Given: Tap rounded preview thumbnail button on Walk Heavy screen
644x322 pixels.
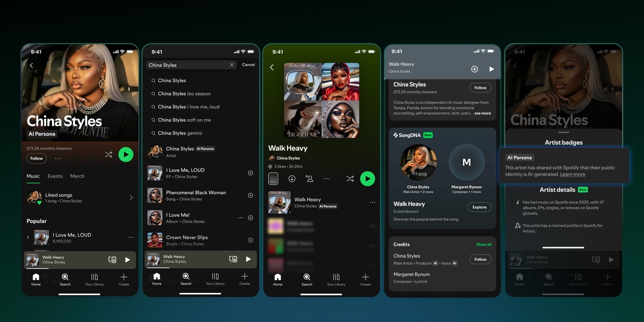Looking at the screenshot, I should [x=273, y=178].
